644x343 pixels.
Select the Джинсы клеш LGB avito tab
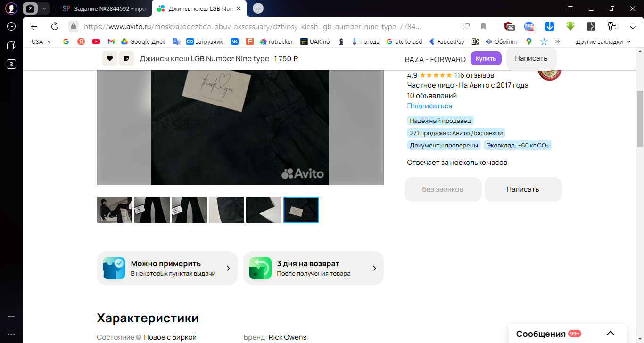coord(197,8)
